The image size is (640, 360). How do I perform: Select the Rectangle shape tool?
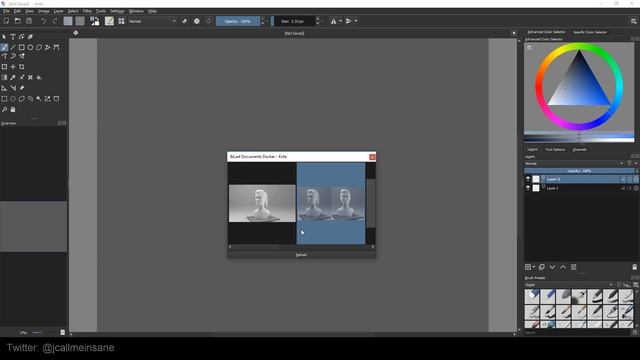pyautogui.click(x=22, y=47)
